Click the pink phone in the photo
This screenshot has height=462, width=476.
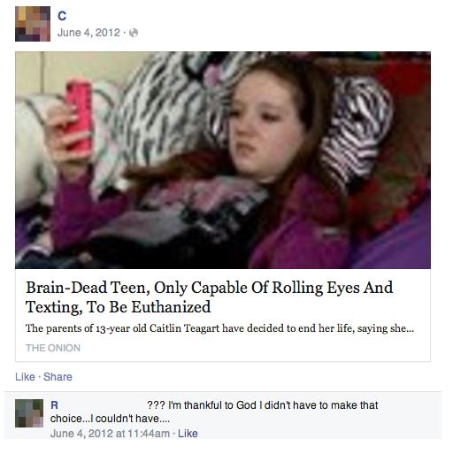click(79, 117)
